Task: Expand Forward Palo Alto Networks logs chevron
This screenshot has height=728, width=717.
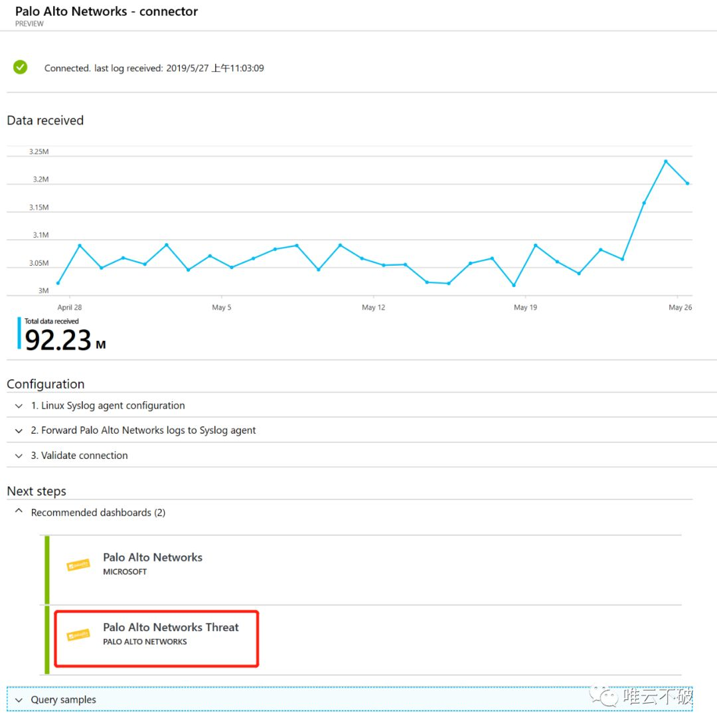Action: coord(19,431)
